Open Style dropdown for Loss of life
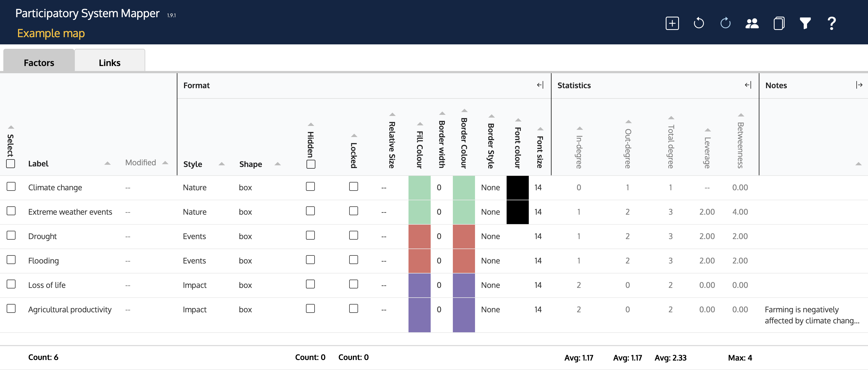The image size is (868, 370). click(195, 285)
